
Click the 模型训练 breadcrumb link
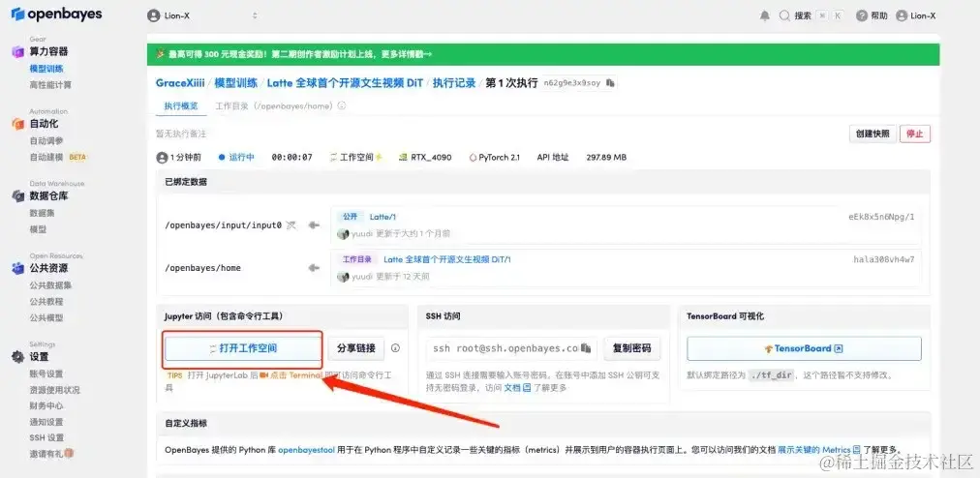[x=235, y=82]
